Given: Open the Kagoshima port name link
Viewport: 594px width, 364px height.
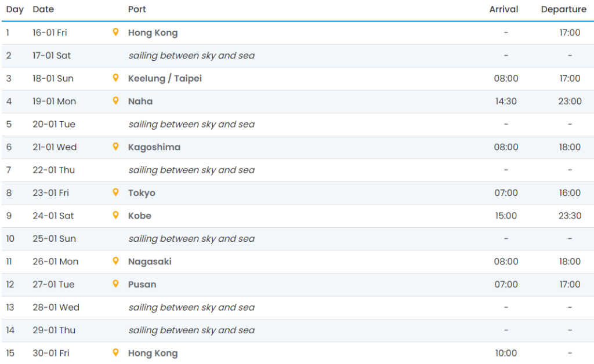Looking at the screenshot, I should (x=154, y=147).
